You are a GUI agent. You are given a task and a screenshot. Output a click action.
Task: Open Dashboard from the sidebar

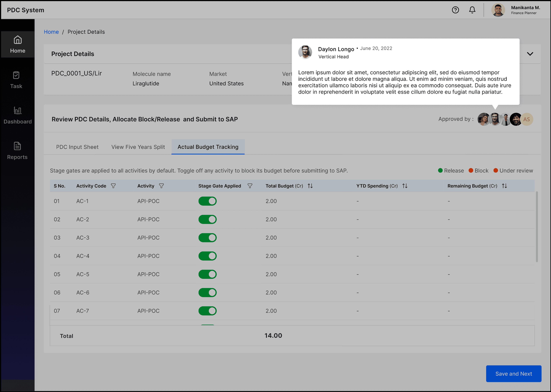point(17,115)
